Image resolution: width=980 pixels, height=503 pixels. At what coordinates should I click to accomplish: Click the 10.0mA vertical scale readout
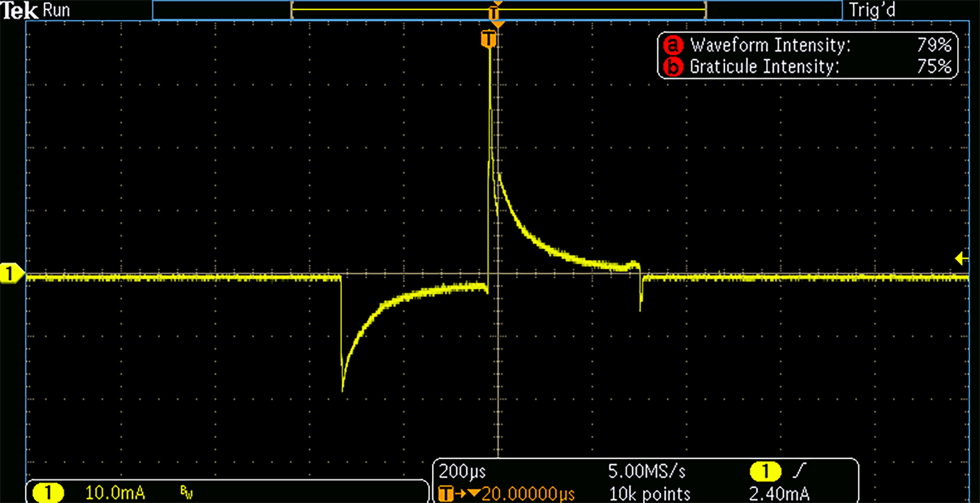pyautogui.click(x=115, y=493)
